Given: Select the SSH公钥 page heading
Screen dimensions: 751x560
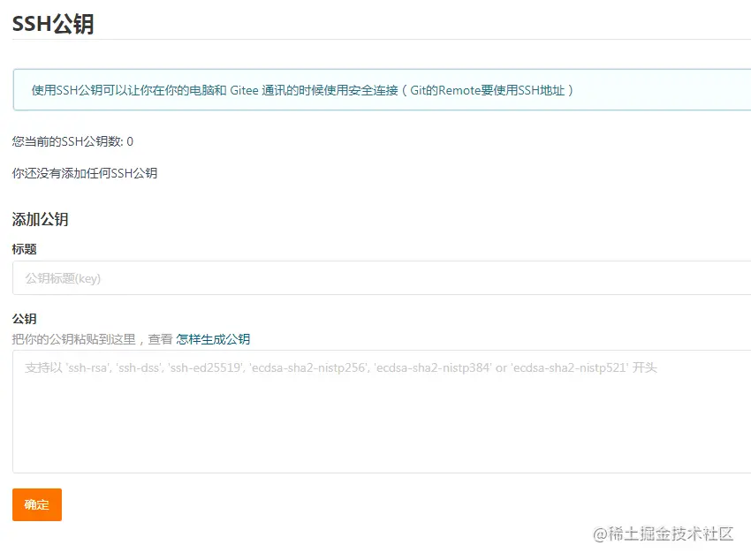Looking at the screenshot, I should pos(53,24).
